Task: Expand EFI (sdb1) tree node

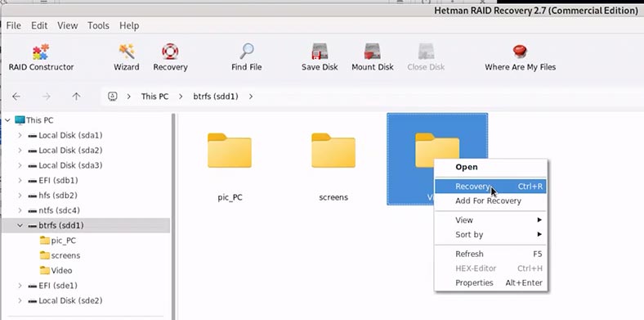Action: click(x=20, y=180)
